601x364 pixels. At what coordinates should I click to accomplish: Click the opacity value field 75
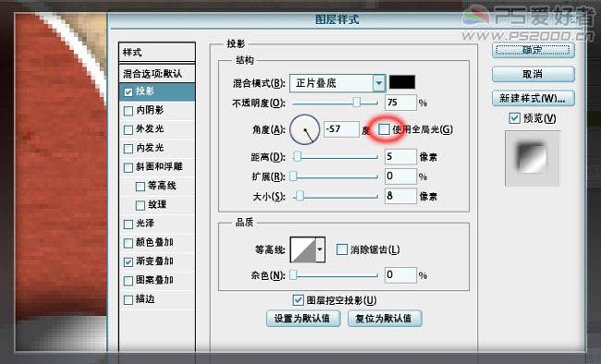click(x=400, y=103)
